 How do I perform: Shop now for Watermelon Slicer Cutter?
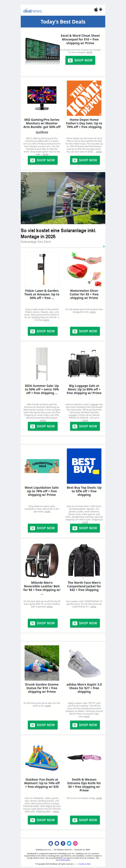point(85,331)
